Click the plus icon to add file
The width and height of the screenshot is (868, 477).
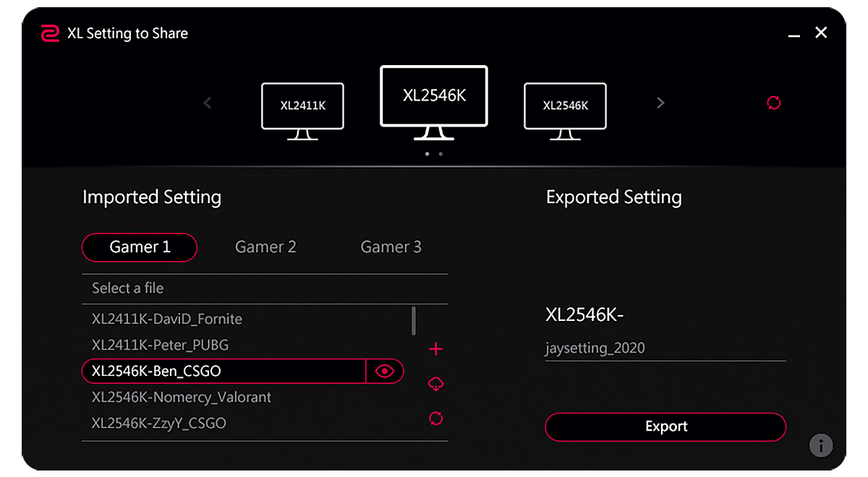coord(435,350)
